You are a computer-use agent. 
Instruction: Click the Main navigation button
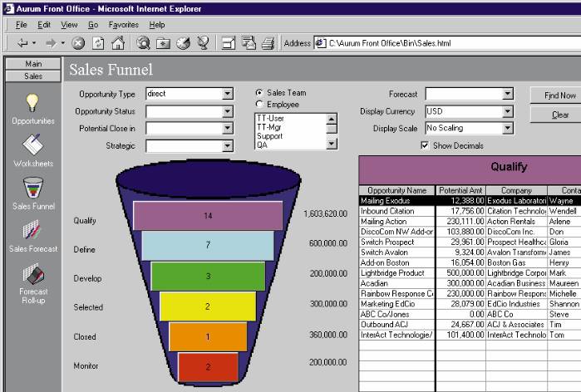[x=33, y=64]
